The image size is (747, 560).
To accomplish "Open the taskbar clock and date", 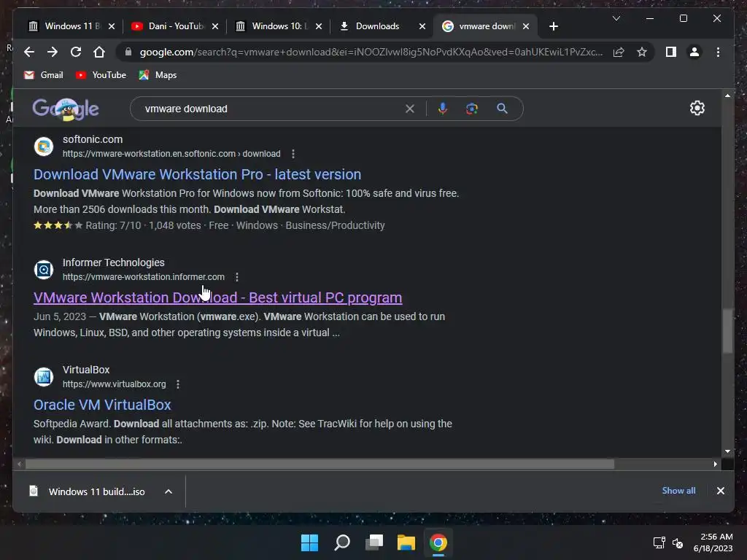I will click(713, 542).
